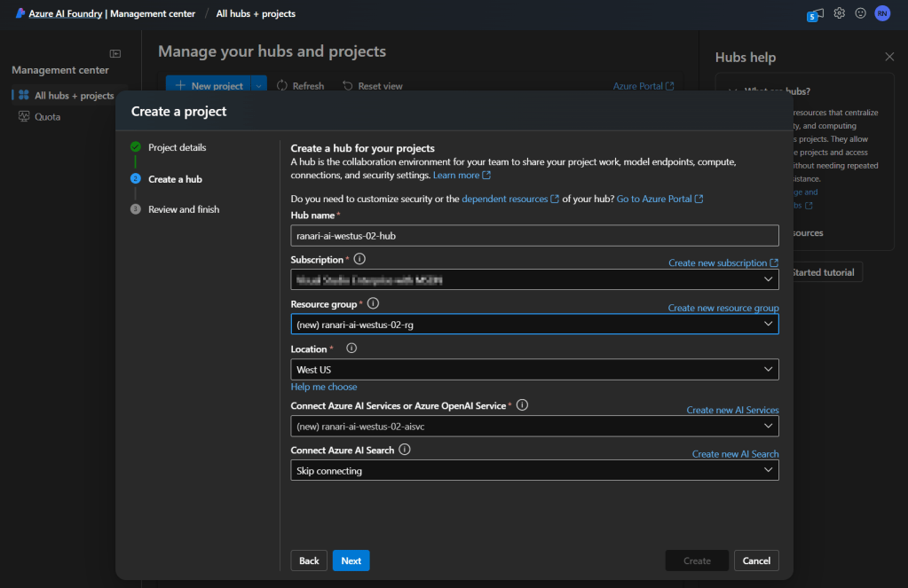
Task: Click the notifications megaphone icon
Action: [x=815, y=13]
